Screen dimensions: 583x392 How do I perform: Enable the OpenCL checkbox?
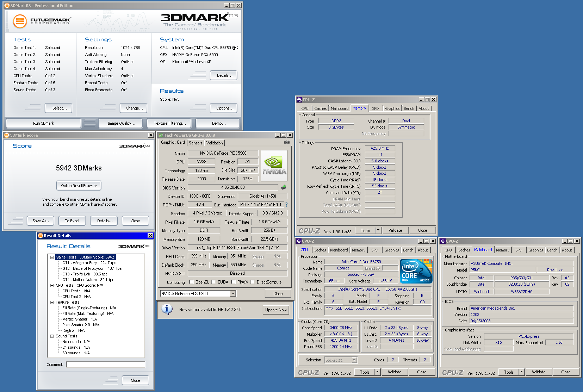pyautogui.click(x=191, y=282)
